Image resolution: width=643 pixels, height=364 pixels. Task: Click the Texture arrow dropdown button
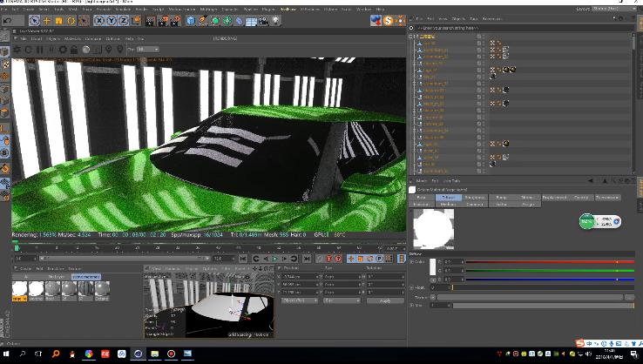click(433, 297)
